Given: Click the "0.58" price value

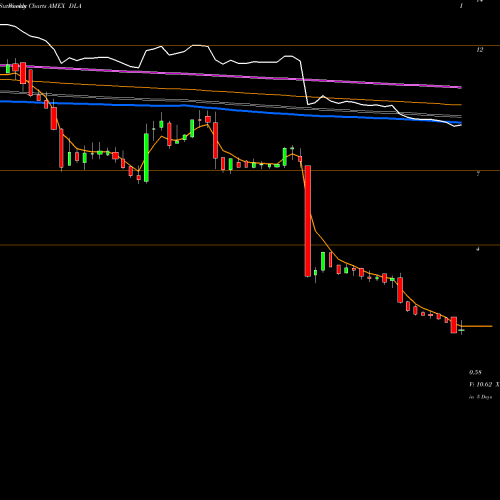Looking at the screenshot, I should [475, 372].
